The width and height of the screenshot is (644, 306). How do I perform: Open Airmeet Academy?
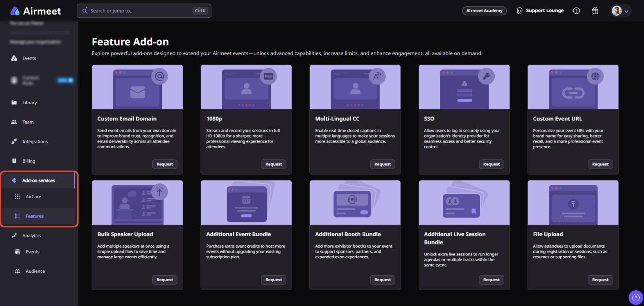485,11
